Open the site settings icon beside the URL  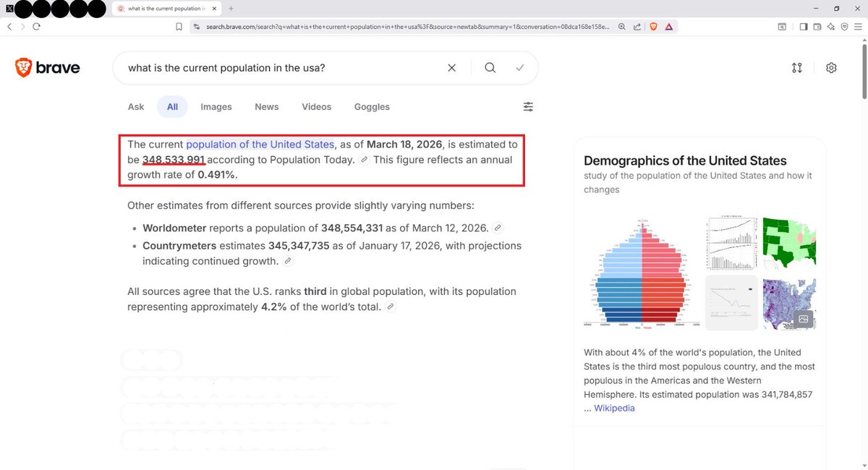196,26
